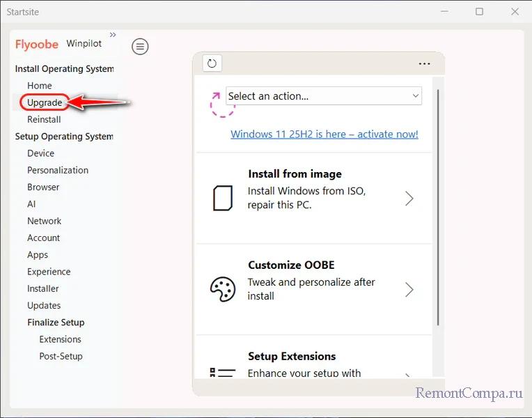Screen dimensions: 532x418
Task: Open the 'Select an action...' dropdown
Action: click(x=324, y=96)
